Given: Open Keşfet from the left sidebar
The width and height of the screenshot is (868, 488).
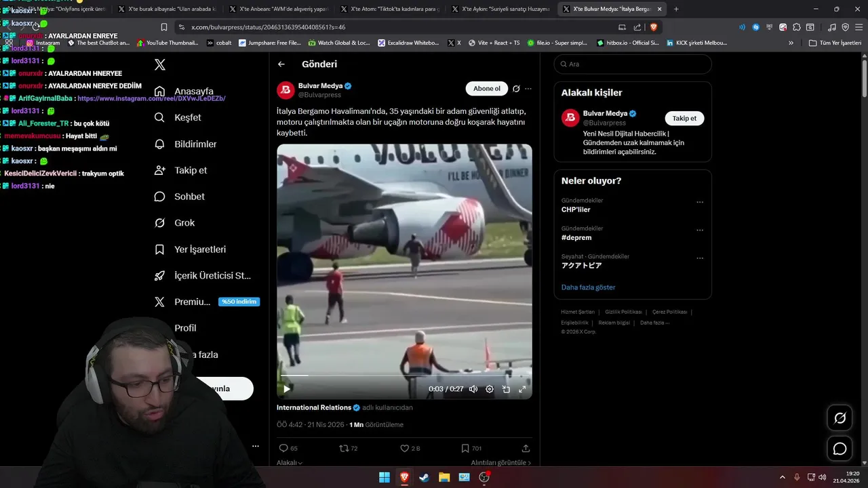Looking at the screenshot, I should click(x=178, y=117).
